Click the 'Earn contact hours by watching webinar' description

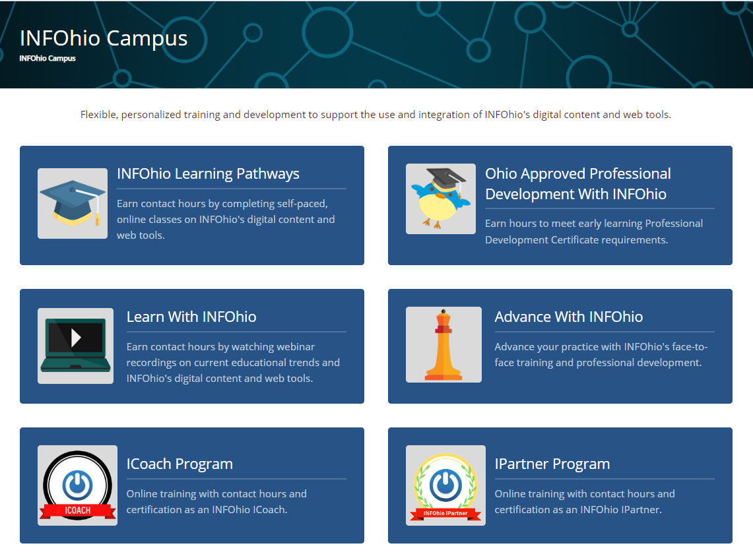233,362
